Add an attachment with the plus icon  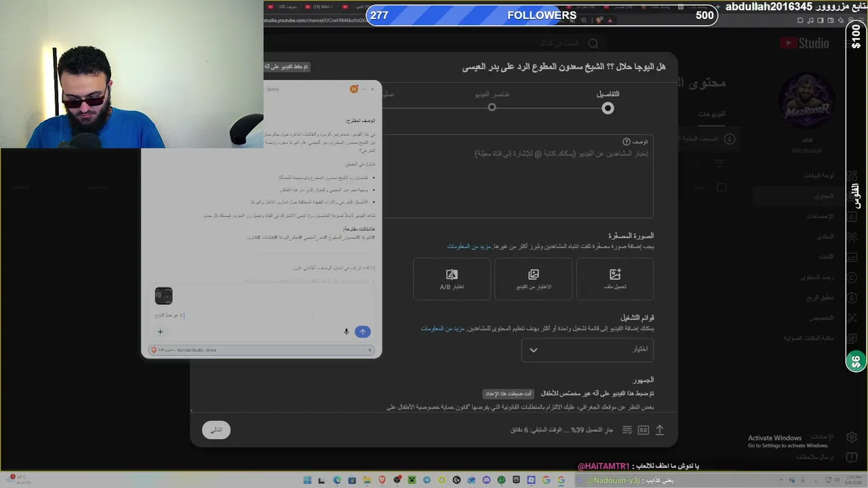pyautogui.click(x=160, y=331)
